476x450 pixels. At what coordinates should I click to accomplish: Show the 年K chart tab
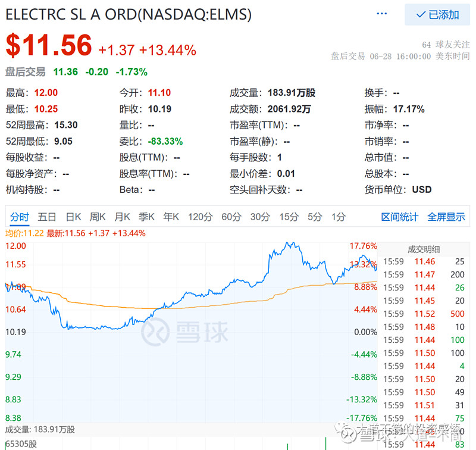[171, 217]
